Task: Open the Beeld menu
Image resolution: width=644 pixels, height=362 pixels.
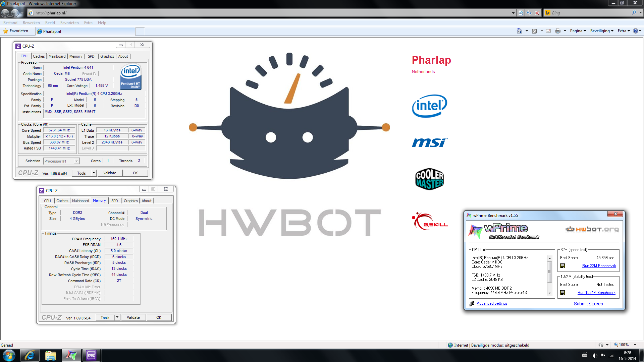Action: pos(50,23)
